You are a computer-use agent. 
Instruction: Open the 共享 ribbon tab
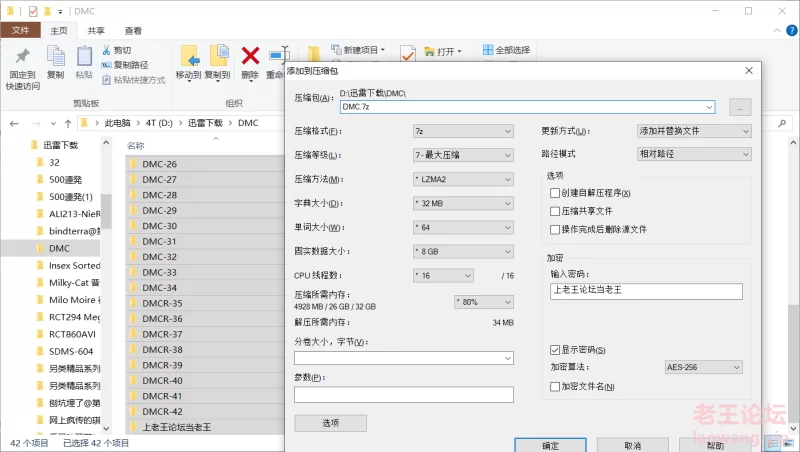pyautogui.click(x=96, y=31)
